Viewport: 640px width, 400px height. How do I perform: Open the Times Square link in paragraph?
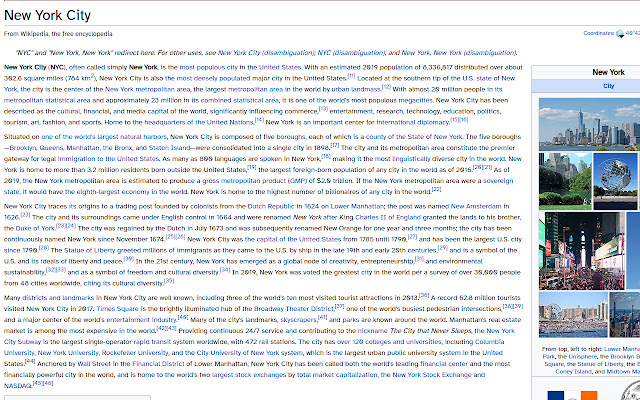tap(118, 309)
